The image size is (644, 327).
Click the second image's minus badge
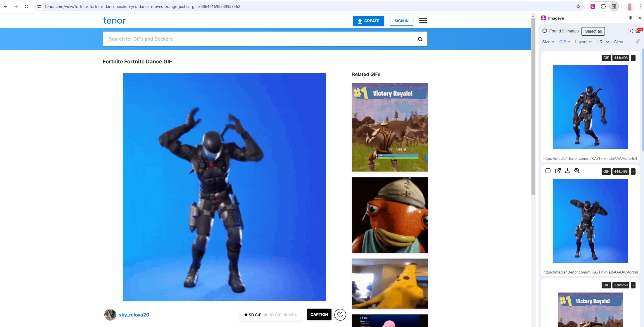(633, 172)
